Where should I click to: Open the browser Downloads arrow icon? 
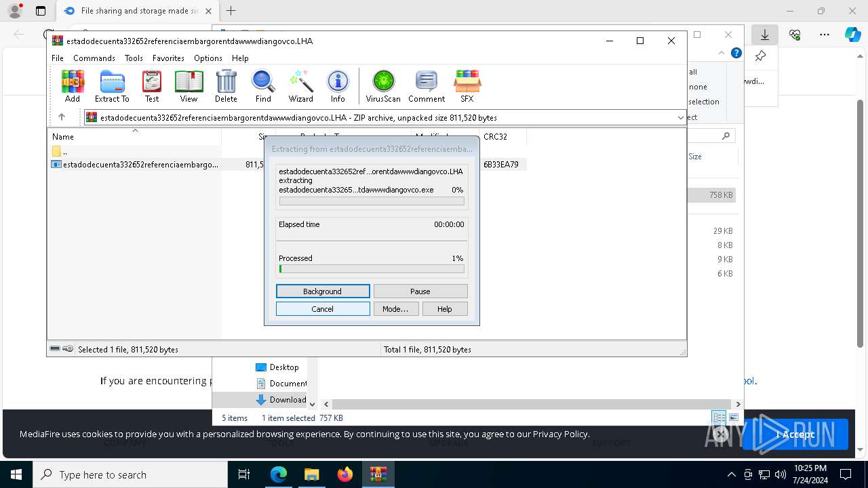point(765,35)
